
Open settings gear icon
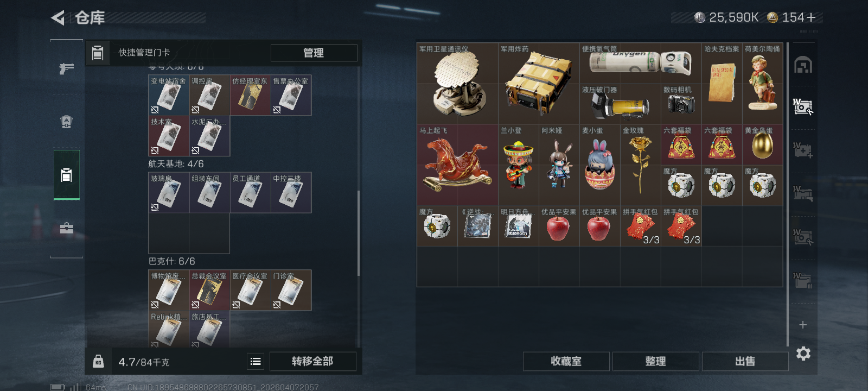point(803,354)
